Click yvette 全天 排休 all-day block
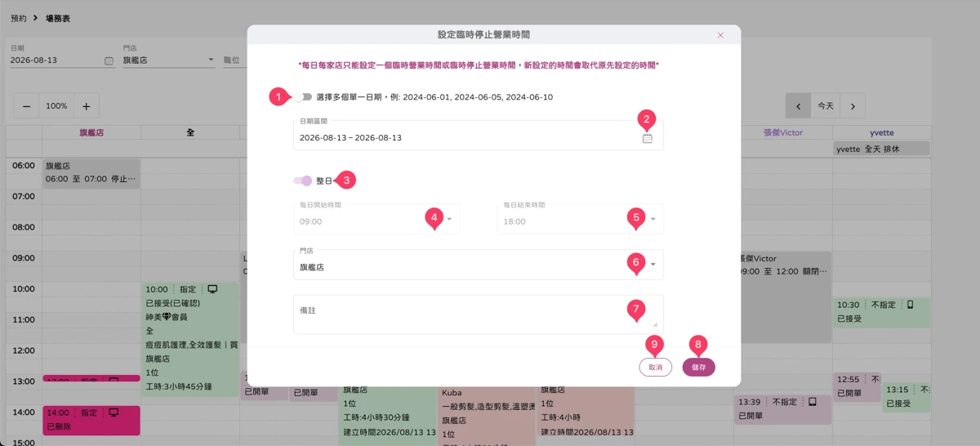Viewport: 980px width, 446px height. click(881, 149)
